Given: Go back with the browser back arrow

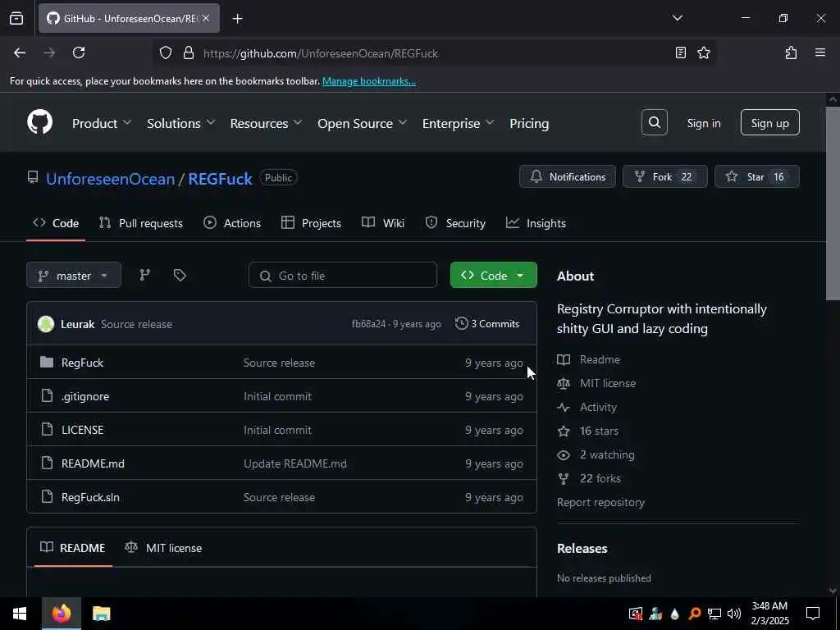Looking at the screenshot, I should 20,52.
